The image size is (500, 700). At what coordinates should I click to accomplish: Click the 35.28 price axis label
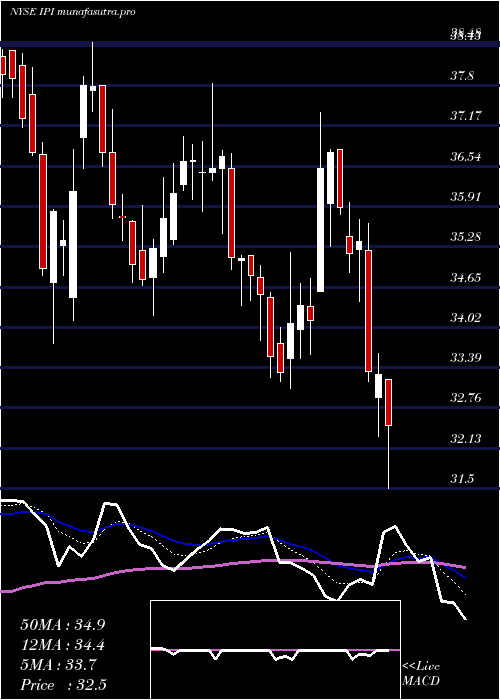[465, 237]
